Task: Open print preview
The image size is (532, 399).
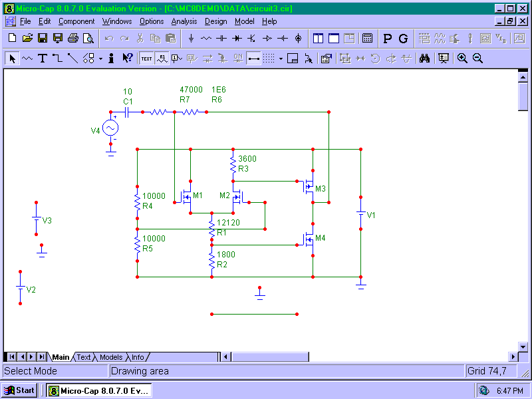Action: point(88,38)
